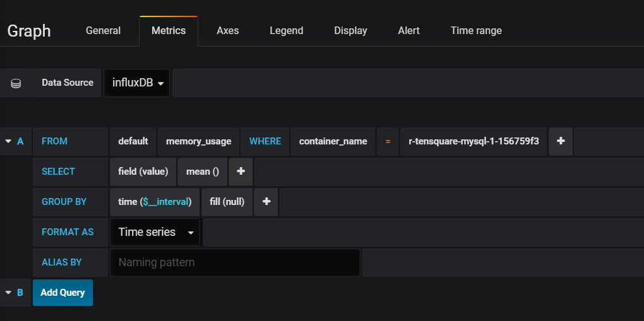Viewport: 644px width, 321px height.
Task: Edit the r-tensquare-mysql-1-156759f3 tag value
Action: click(474, 141)
